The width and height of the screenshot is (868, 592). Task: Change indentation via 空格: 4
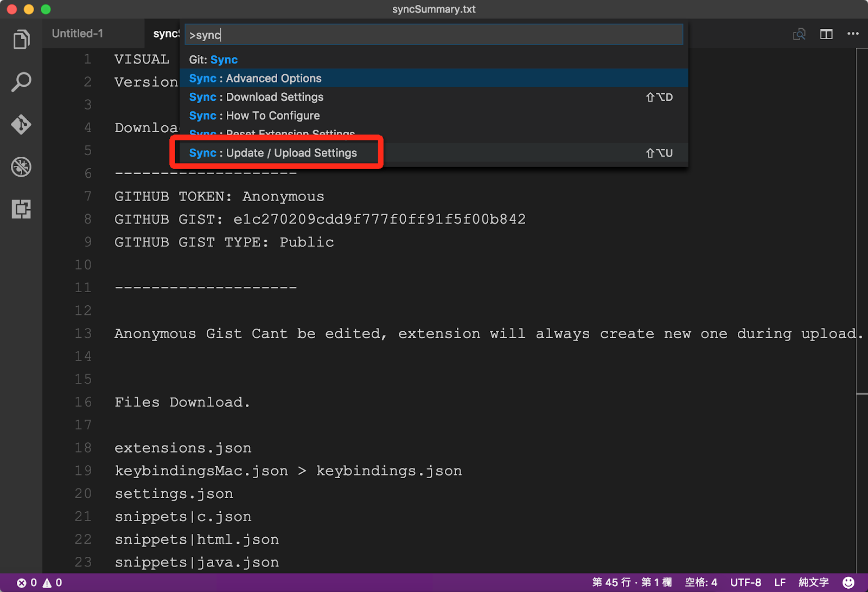pos(701,583)
